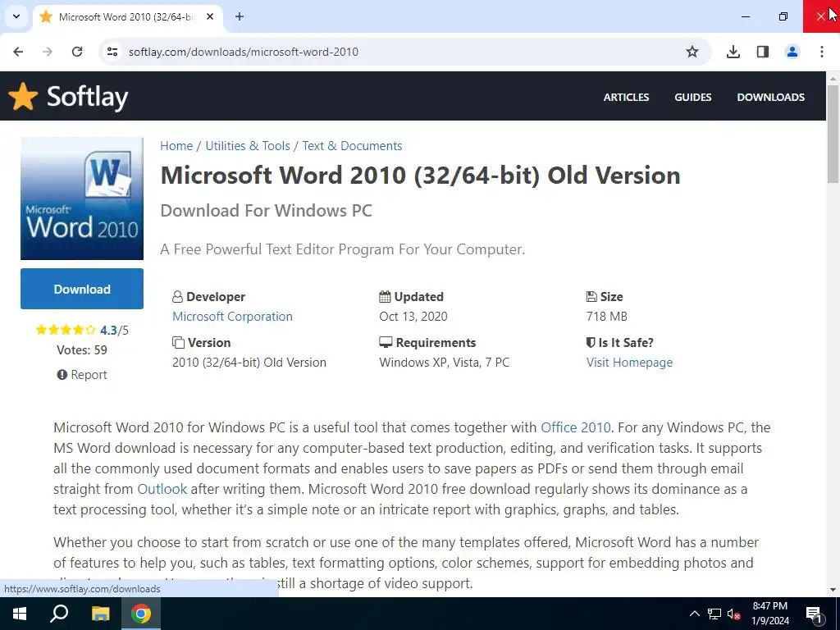Open Windows Start menu
840x630 pixels.
(20, 614)
